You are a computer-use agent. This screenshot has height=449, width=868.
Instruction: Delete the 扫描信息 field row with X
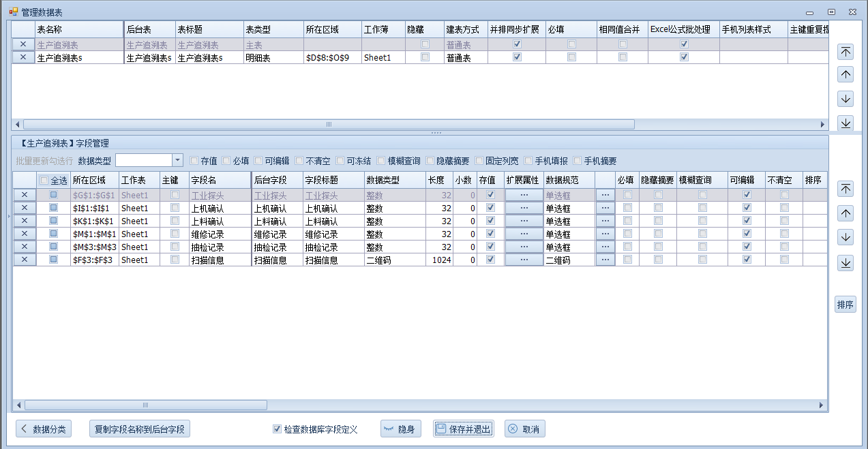(25, 260)
